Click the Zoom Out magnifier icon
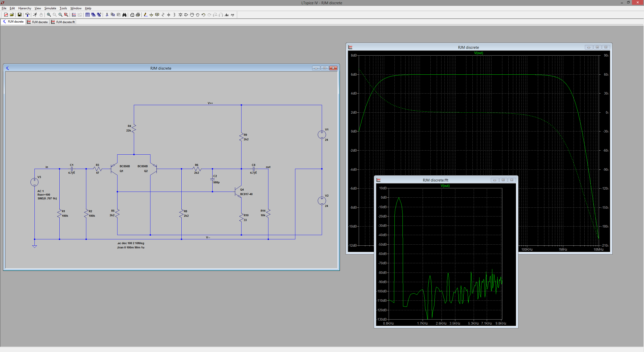 (60, 15)
